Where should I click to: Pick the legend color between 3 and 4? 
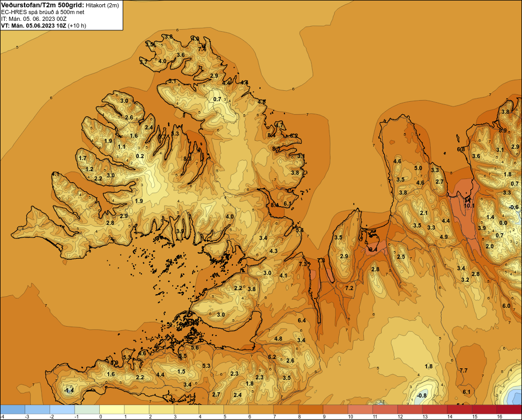[186, 409]
